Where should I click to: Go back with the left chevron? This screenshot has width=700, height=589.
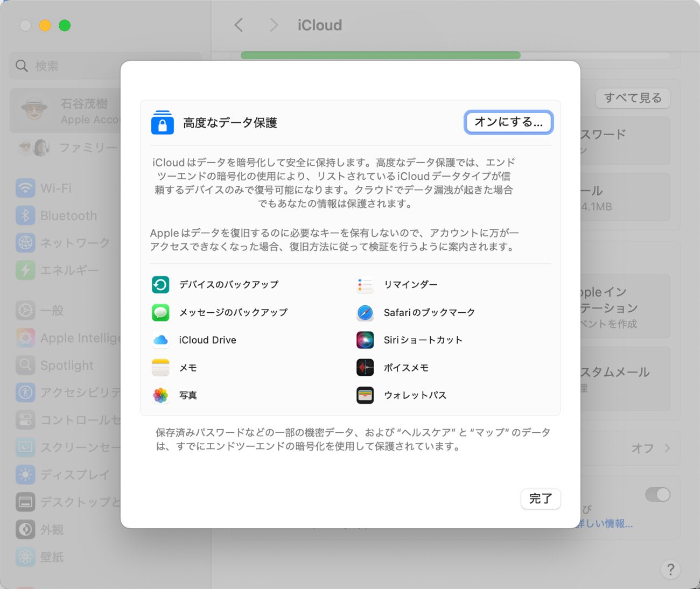pyautogui.click(x=239, y=25)
